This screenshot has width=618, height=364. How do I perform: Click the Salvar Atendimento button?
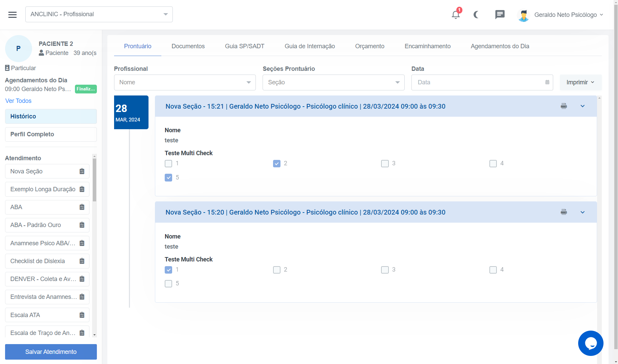click(51, 352)
